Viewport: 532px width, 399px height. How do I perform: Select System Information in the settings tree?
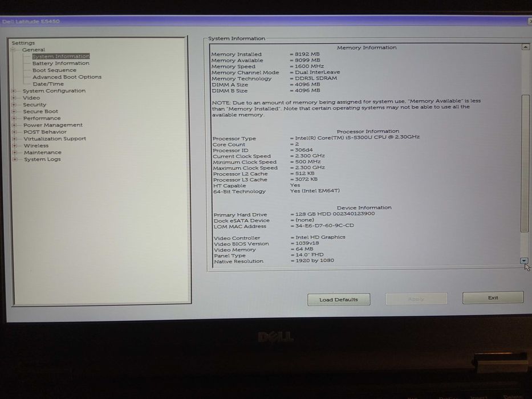(61, 56)
